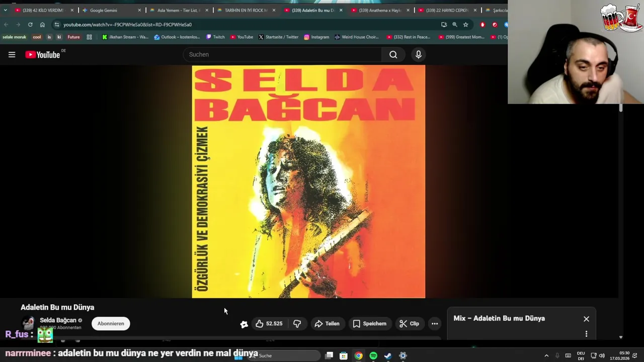Subscribe via the Abonnieren button
This screenshot has width=644, height=362.
tap(111, 324)
